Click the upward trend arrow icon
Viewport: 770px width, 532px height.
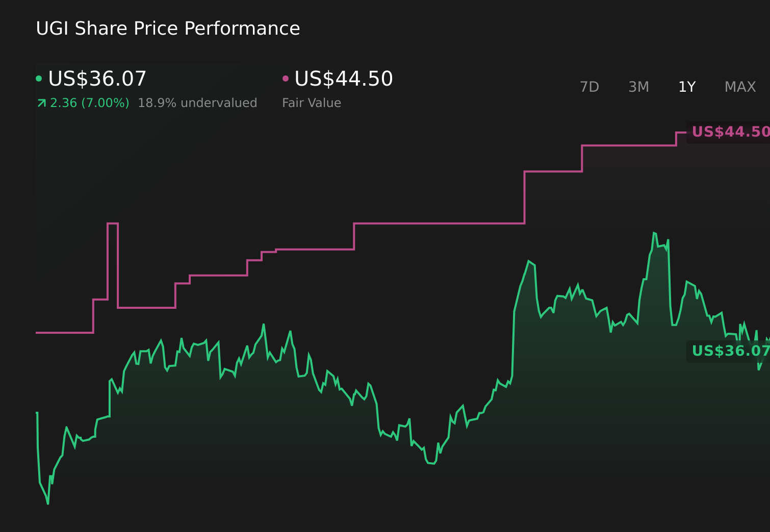click(x=41, y=102)
